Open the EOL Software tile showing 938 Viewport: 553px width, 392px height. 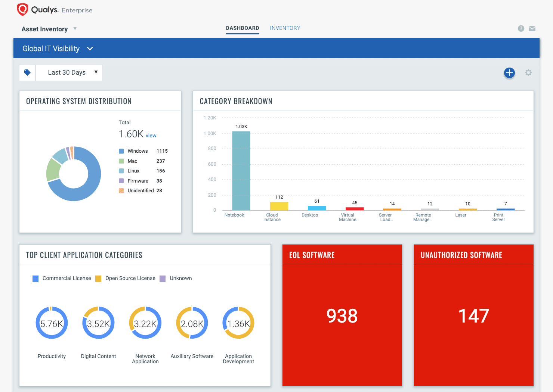tap(342, 316)
